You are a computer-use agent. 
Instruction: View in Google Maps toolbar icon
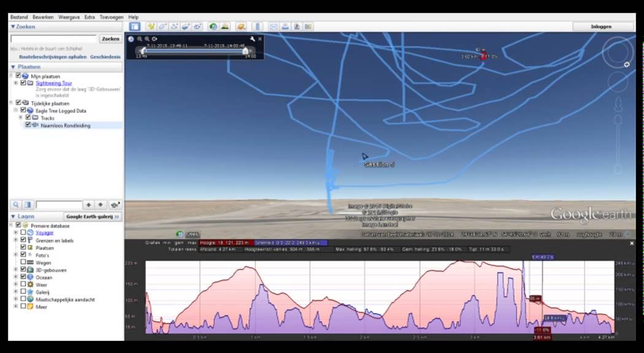tap(308, 27)
